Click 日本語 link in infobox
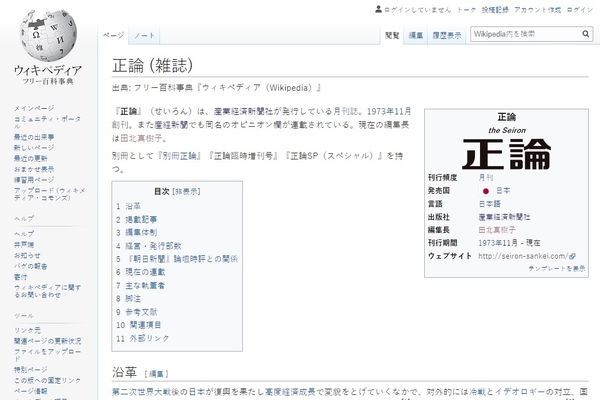Image resolution: width=600 pixels, height=400 pixels. [x=489, y=204]
